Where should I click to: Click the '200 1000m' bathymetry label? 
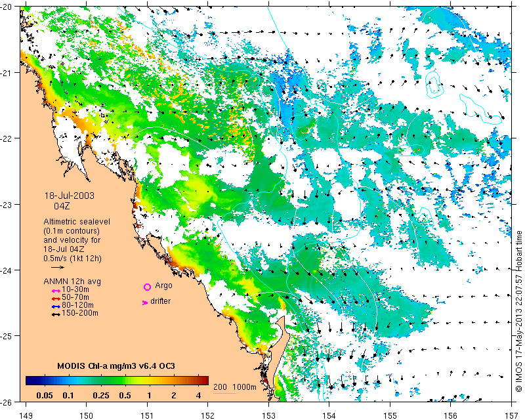[235, 387]
